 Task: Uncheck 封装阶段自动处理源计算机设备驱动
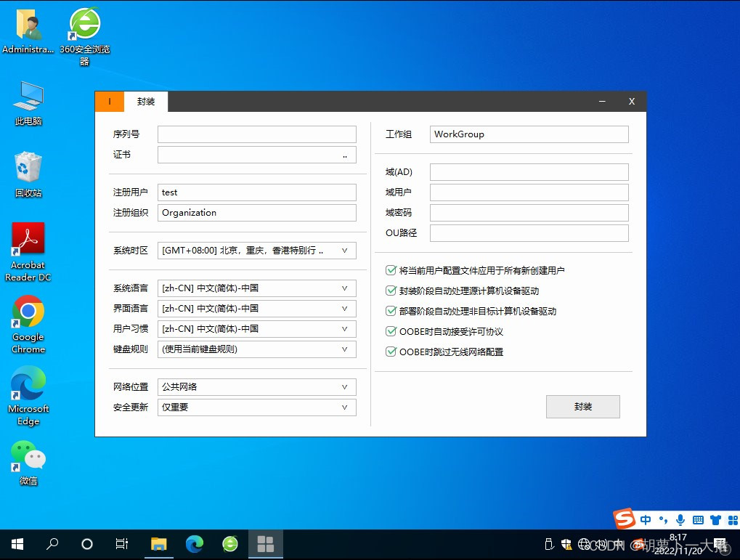[391, 291]
